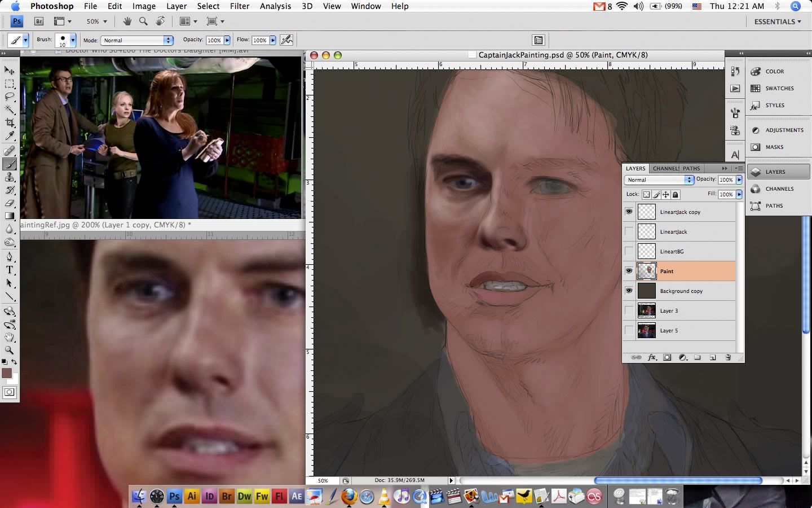This screenshot has height=508, width=812.
Task: Hide the Paint layer
Action: [x=629, y=271]
